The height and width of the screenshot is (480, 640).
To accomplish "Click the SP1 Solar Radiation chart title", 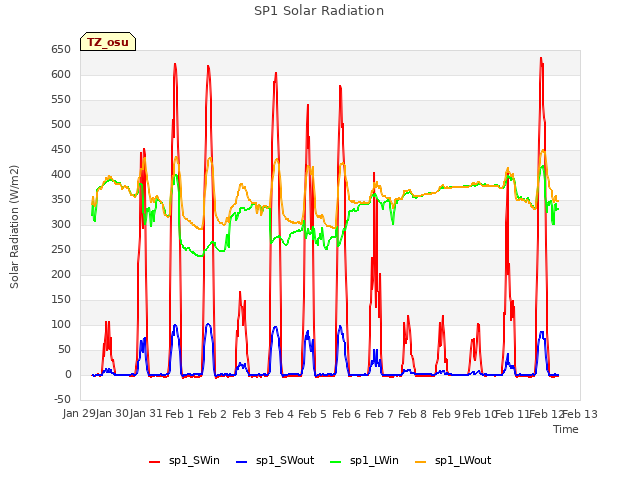I will point(319,11).
